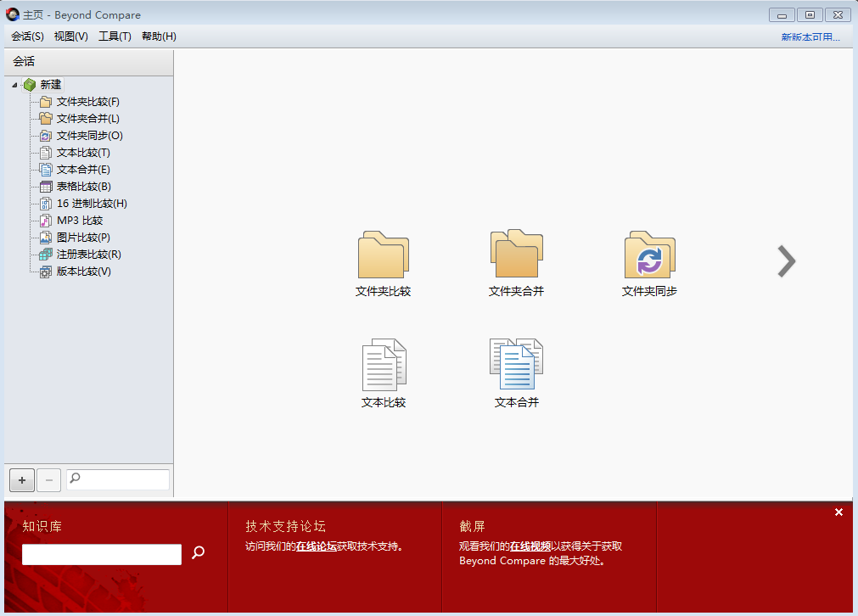Click the 知识库 search input field

pos(102,555)
